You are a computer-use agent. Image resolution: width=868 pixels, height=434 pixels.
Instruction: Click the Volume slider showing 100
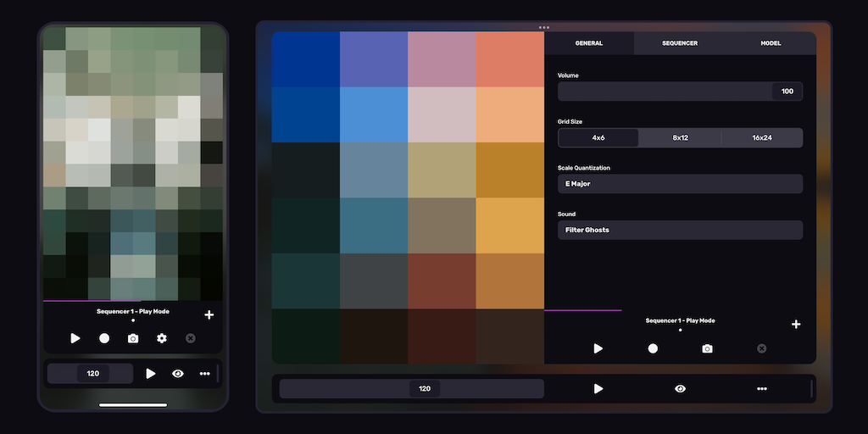click(681, 92)
